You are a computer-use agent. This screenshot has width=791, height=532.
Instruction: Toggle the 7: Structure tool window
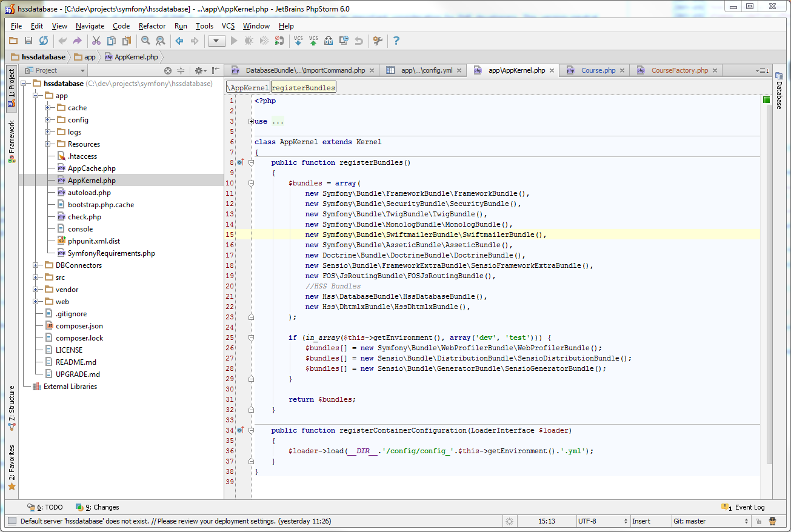[x=12, y=408]
